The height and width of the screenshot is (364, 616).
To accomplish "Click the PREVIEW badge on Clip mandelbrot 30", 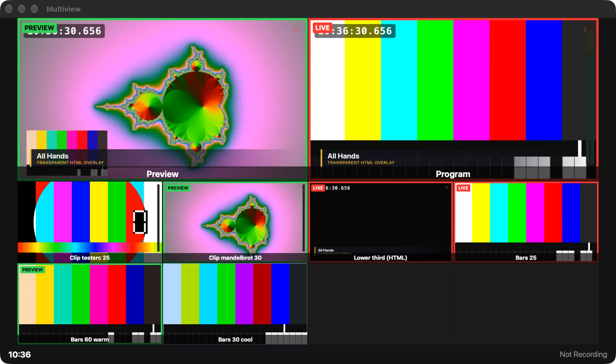I will pos(178,188).
